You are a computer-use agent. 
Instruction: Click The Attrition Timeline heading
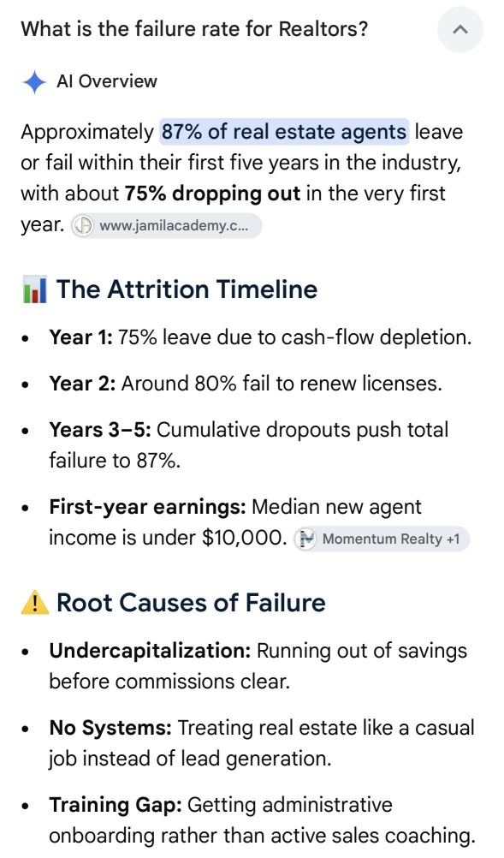click(187, 289)
